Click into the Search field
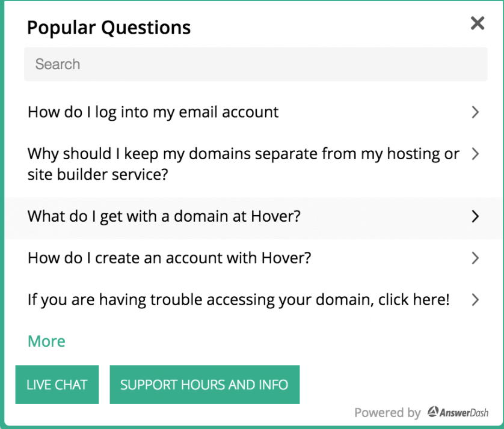The height and width of the screenshot is (429, 504). click(256, 64)
